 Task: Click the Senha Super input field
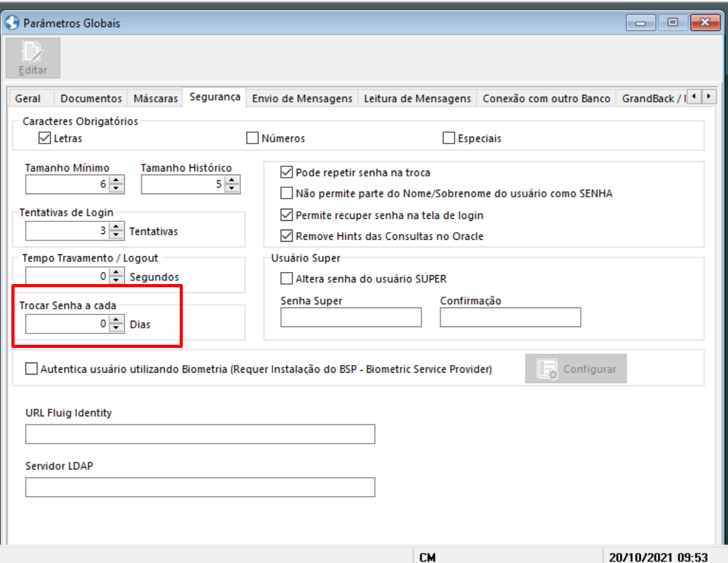[351, 318]
